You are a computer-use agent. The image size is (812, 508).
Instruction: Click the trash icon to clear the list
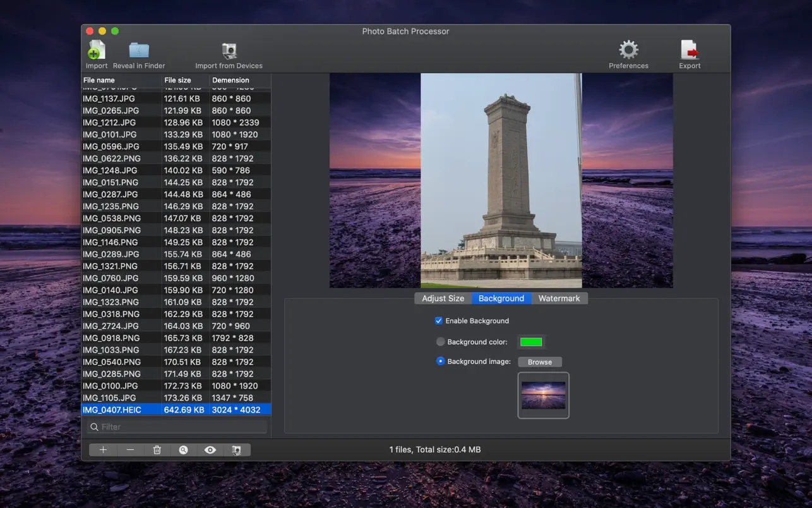157,450
